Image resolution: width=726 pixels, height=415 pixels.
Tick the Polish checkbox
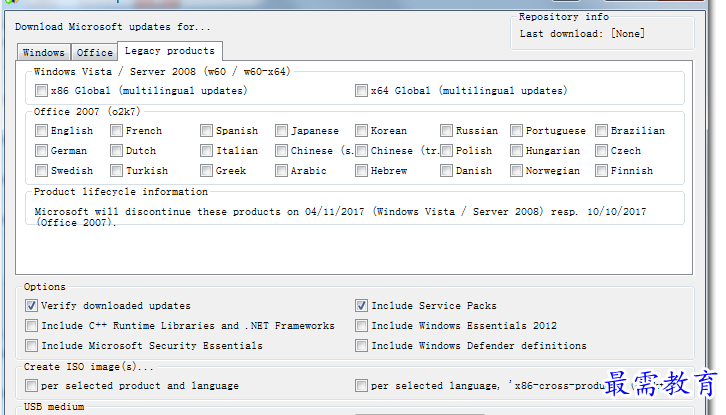446,151
